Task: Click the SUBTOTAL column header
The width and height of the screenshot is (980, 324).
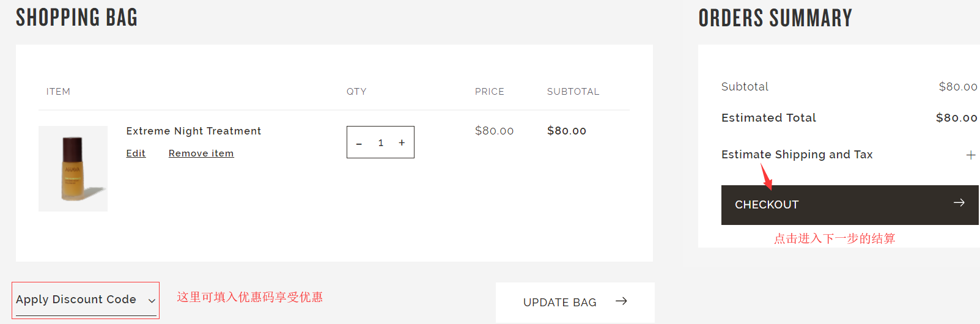Action: [573, 92]
